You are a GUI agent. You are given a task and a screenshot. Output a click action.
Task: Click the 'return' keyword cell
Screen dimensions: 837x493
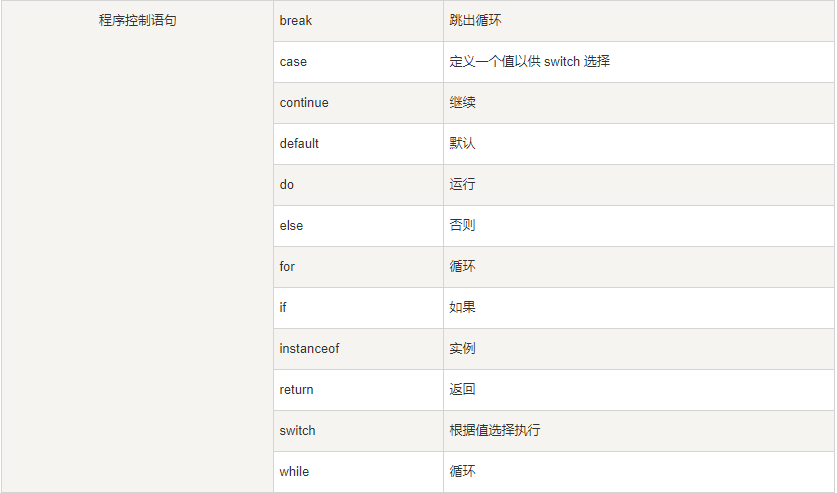(x=296, y=389)
